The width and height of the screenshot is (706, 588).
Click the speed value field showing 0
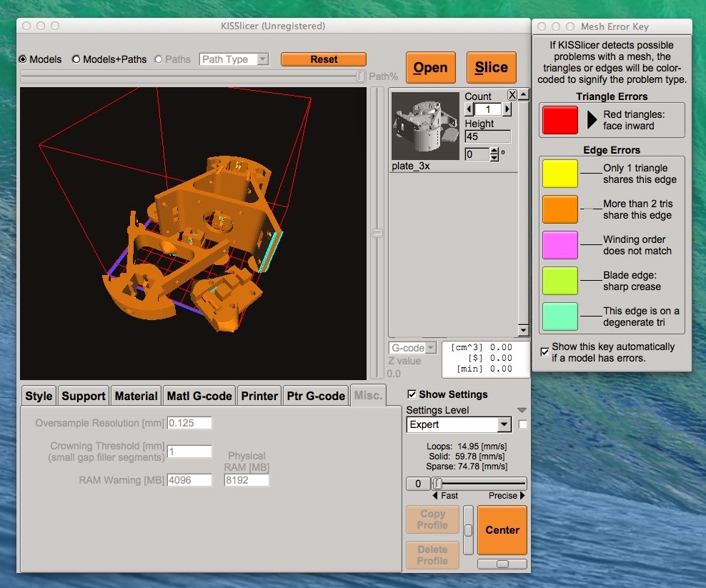[418, 484]
